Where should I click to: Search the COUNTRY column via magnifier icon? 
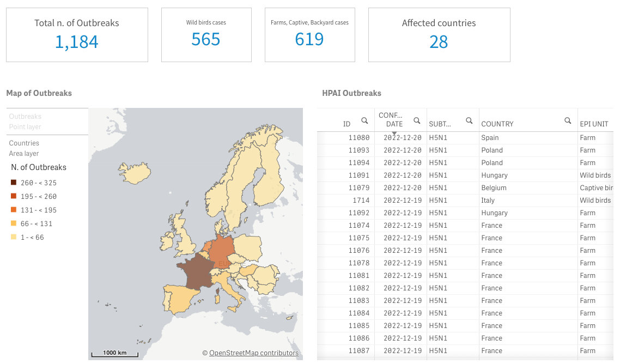[x=568, y=120]
